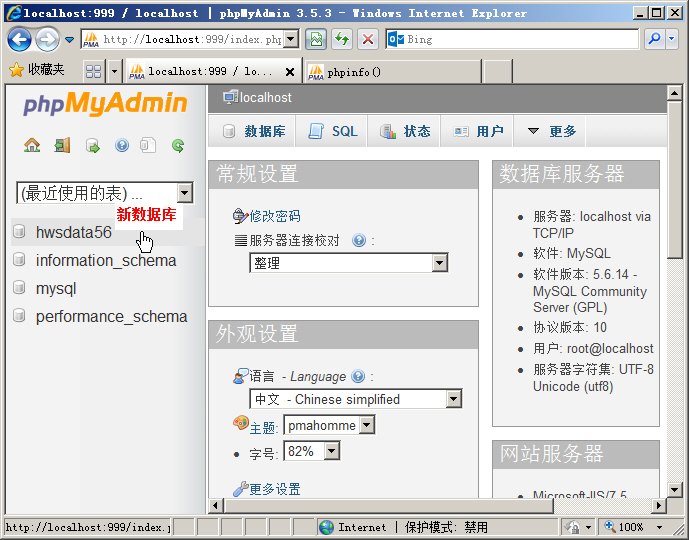Open the 数据库 databases tab
Viewport: 689px width, 540px height.
coord(252,131)
